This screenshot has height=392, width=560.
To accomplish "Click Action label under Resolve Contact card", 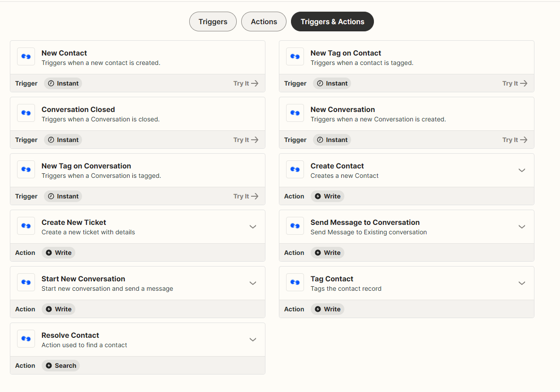I will tap(25, 366).
